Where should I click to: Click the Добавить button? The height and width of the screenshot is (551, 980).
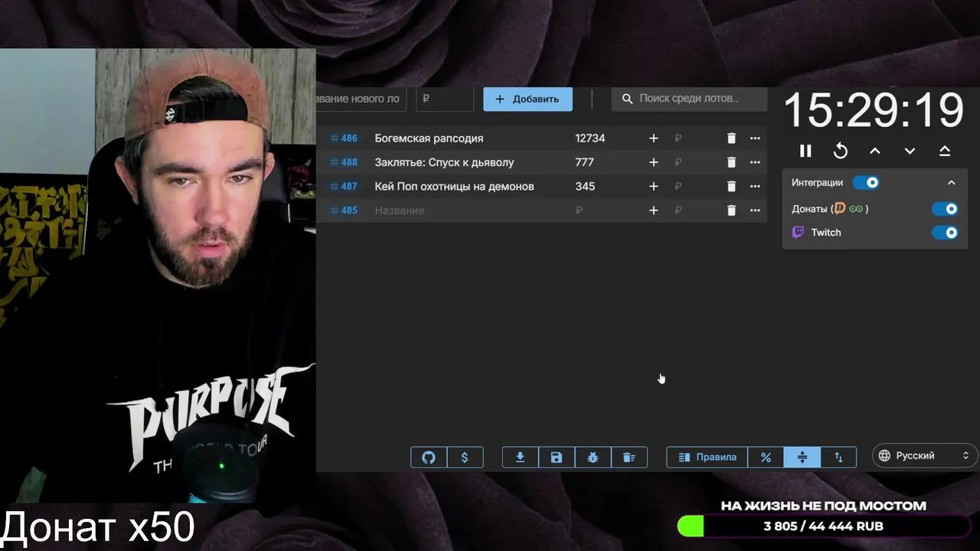tap(528, 99)
